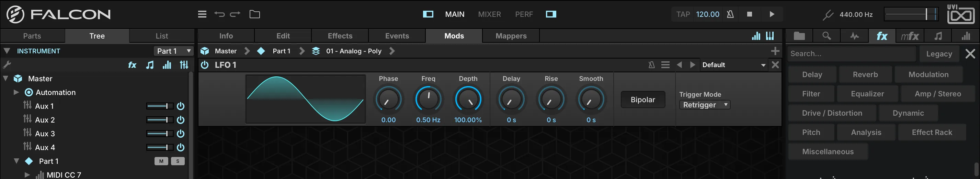Toggle modulation bars icon in tree view
The height and width of the screenshot is (179, 980).
pyautogui.click(x=167, y=65)
